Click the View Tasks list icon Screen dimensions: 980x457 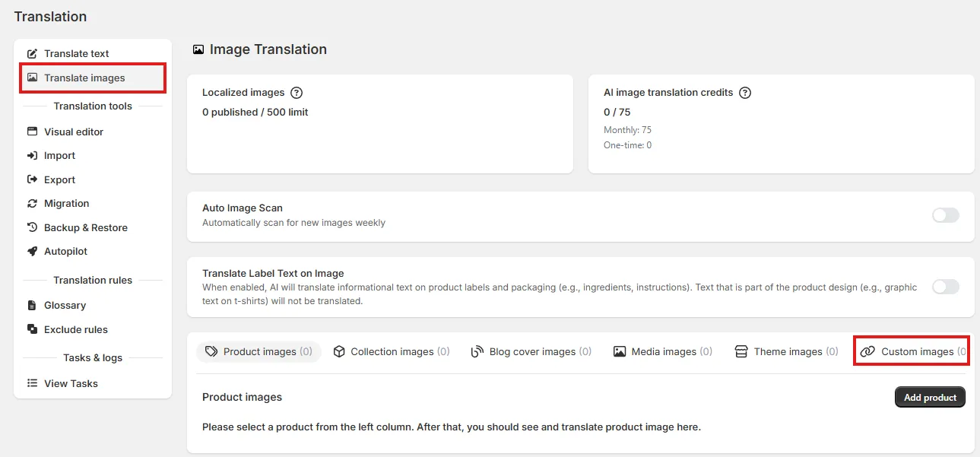(32, 383)
